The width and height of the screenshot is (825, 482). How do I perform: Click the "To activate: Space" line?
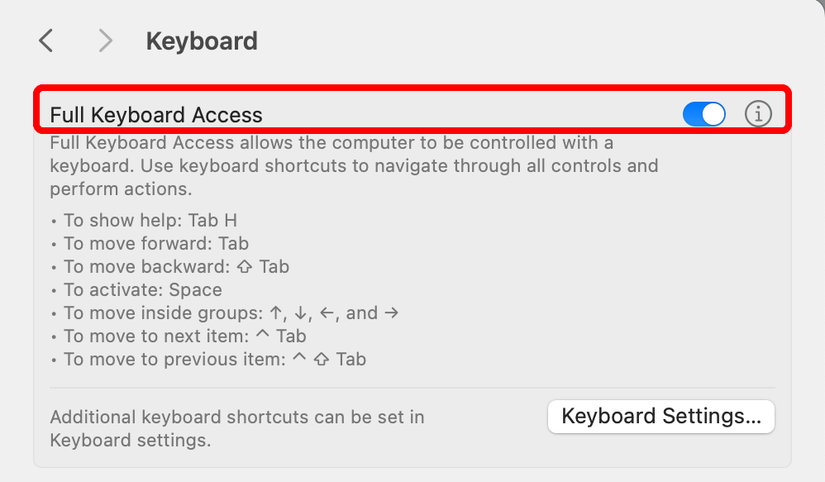click(142, 290)
